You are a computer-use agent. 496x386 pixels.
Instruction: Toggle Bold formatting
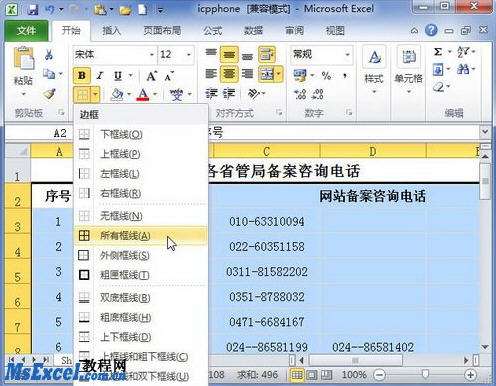[82, 76]
